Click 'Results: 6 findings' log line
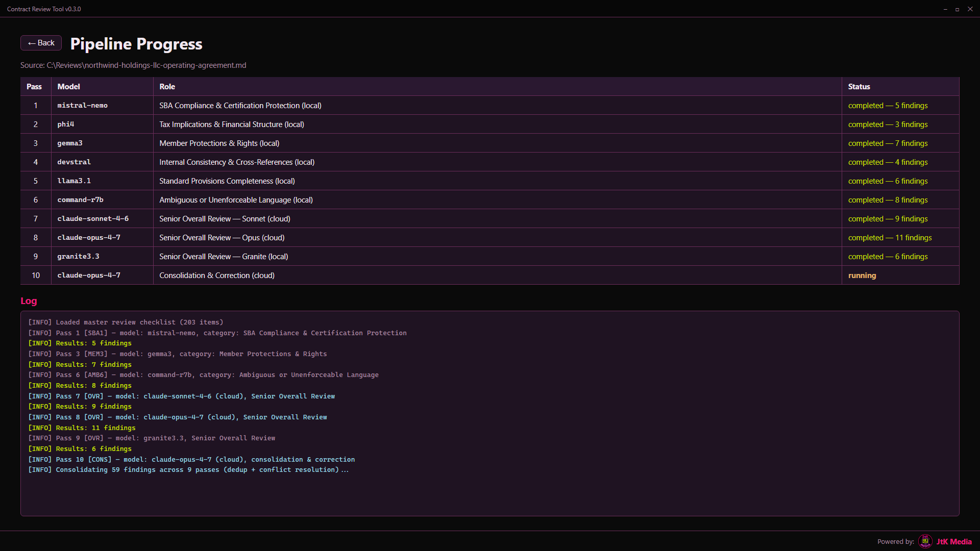980x551 pixels. [x=80, y=449]
